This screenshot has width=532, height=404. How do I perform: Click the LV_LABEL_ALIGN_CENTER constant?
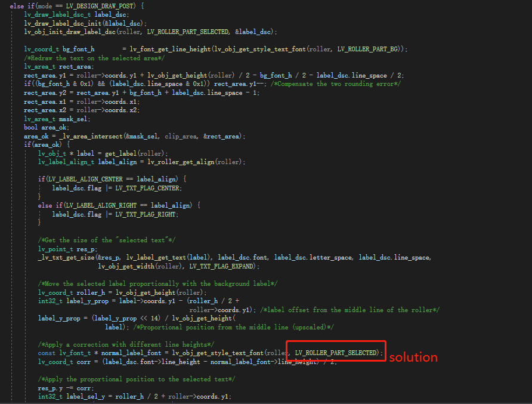pyautogui.click(x=85, y=179)
